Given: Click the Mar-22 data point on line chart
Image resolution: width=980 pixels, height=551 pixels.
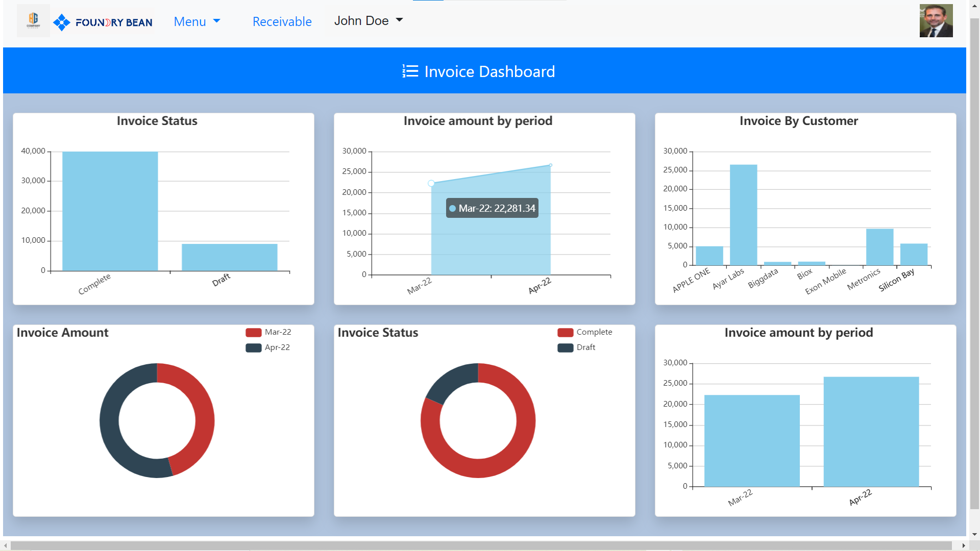Looking at the screenshot, I should pyautogui.click(x=431, y=182).
